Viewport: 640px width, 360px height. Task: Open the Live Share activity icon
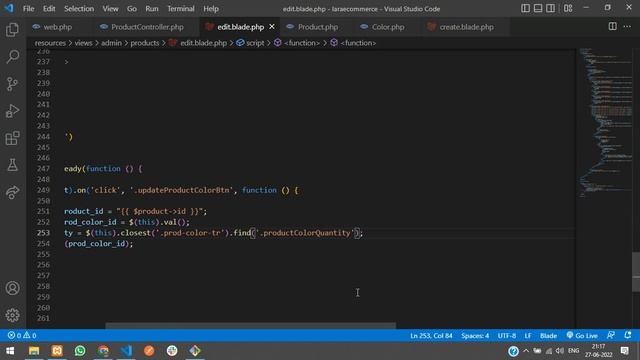pyautogui.click(x=12, y=192)
